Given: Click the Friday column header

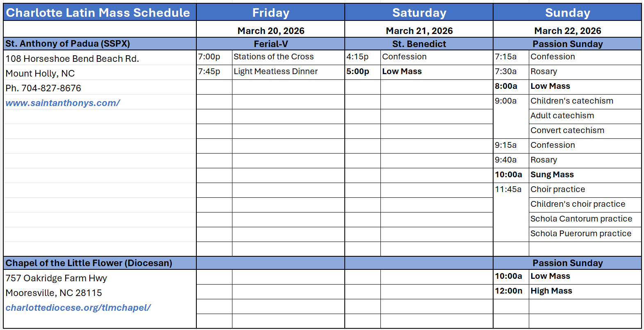Looking at the screenshot, I should tap(271, 13).
